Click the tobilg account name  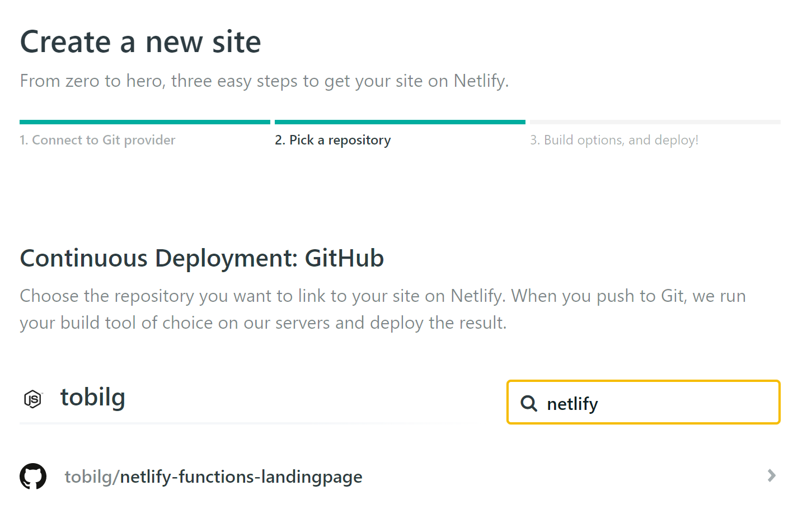click(x=93, y=397)
